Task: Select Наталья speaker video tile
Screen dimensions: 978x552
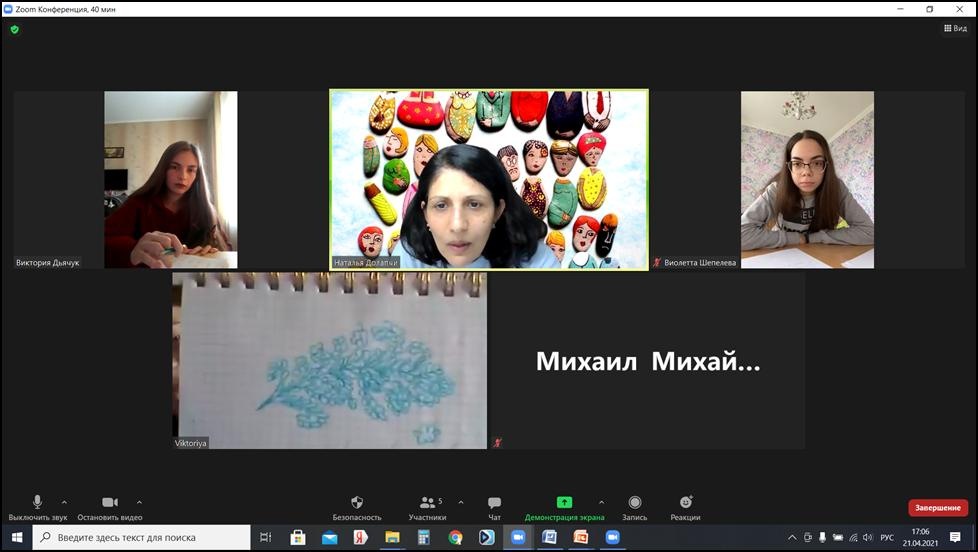Action: 489,180
